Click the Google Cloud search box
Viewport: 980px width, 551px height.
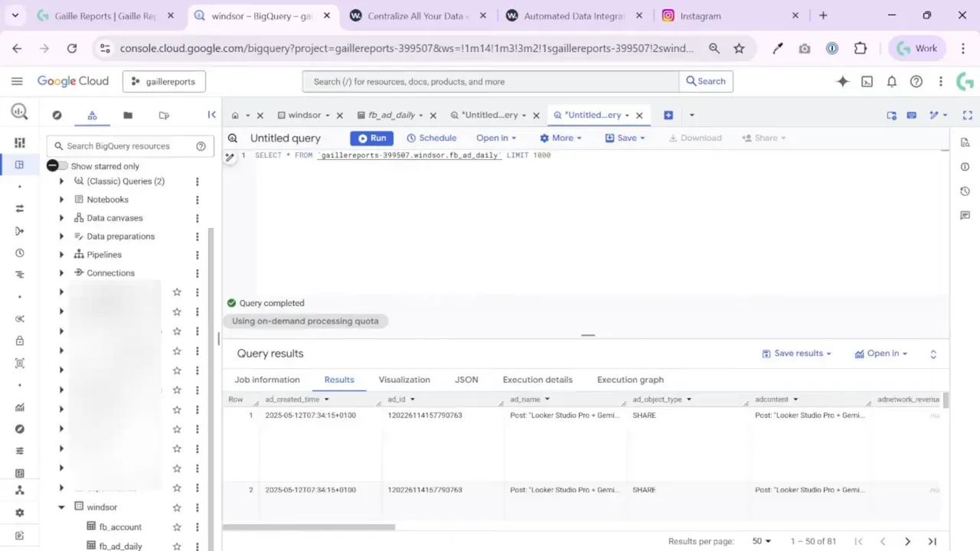click(491, 81)
